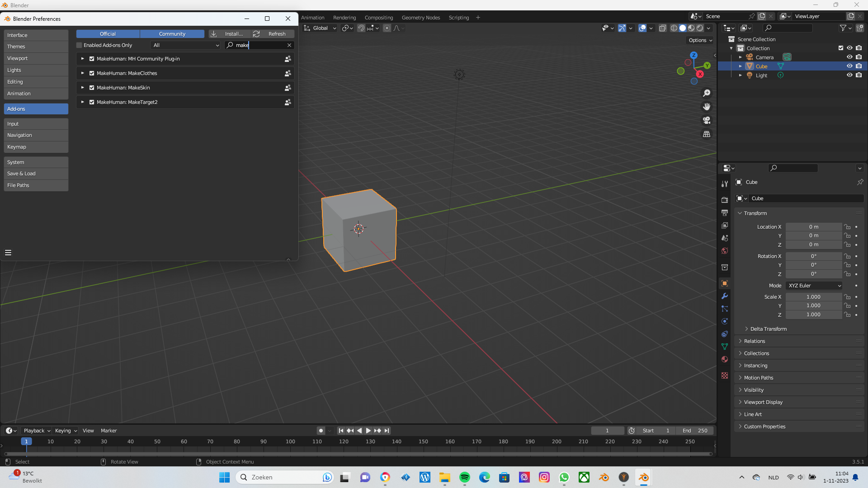
Task: Open the World properties tab
Action: click(x=725, y=250)
